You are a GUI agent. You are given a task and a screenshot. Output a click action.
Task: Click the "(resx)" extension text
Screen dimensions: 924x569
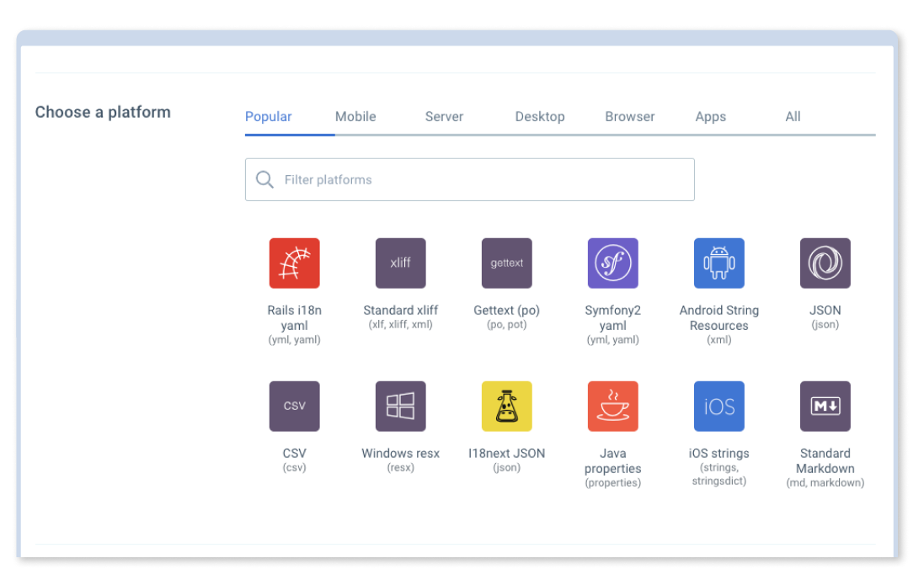[x=401, y=468]
